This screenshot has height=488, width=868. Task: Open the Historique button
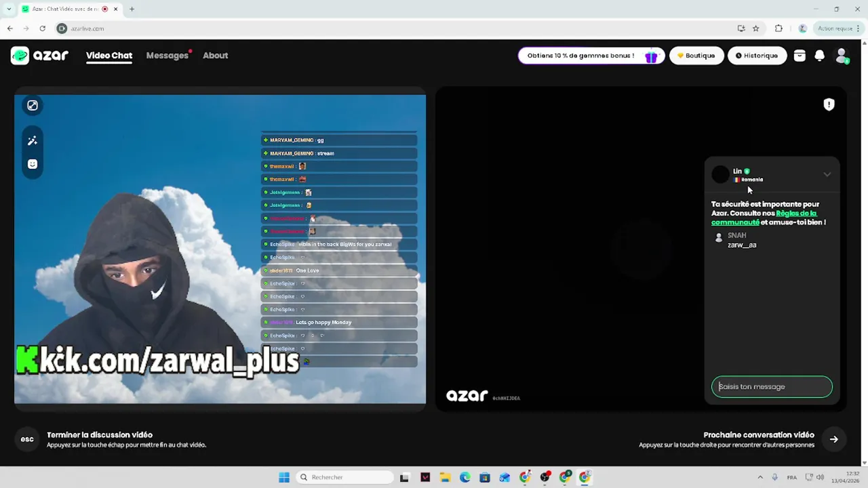click(757, 56)
